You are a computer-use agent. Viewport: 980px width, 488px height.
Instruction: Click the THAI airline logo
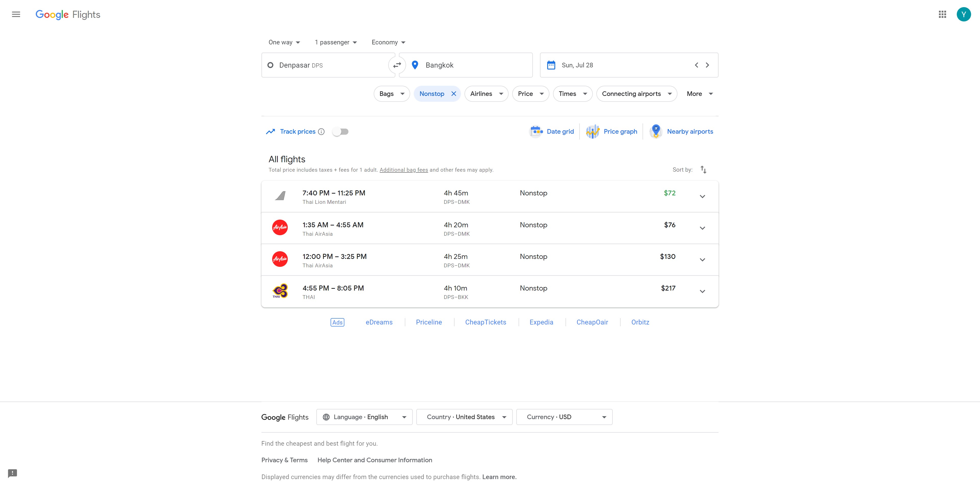(x=280, y=291)
